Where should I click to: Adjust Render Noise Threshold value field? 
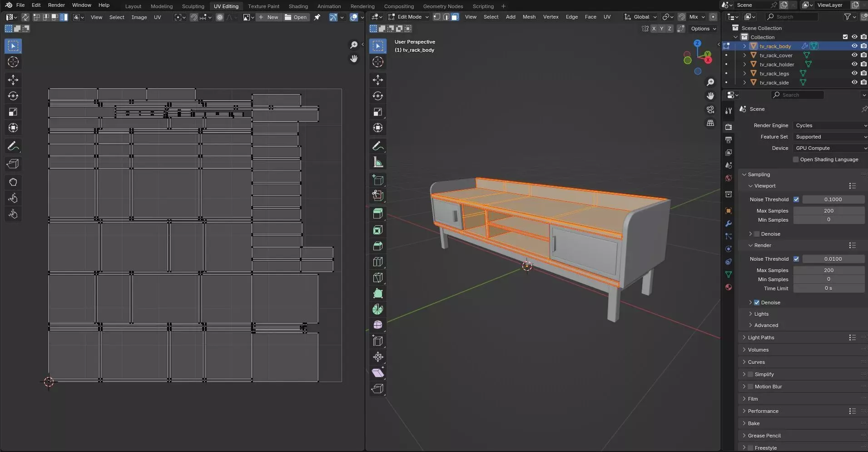(833, 259)
